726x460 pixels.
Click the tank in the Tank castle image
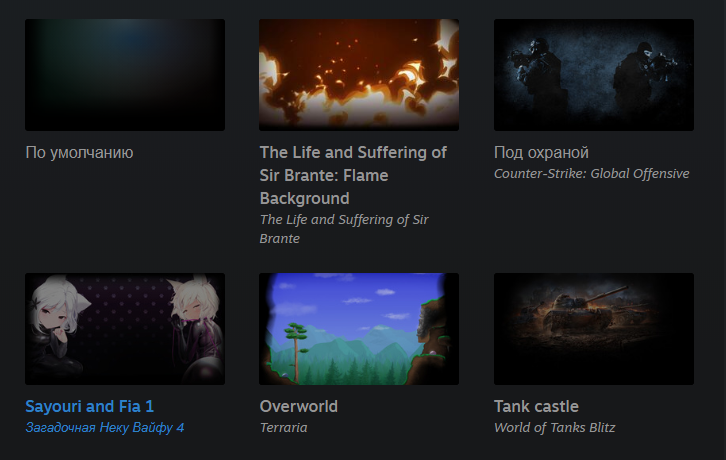tap(583, 310)
